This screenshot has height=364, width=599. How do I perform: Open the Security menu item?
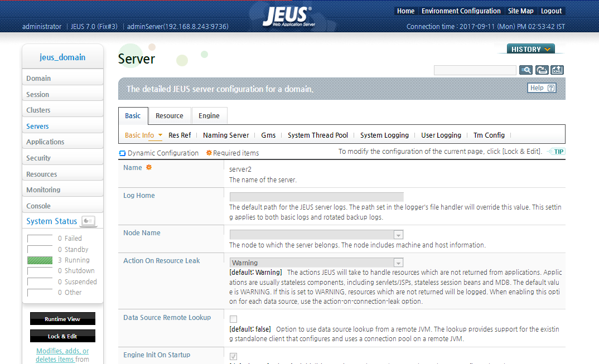[x=62, y=158]
